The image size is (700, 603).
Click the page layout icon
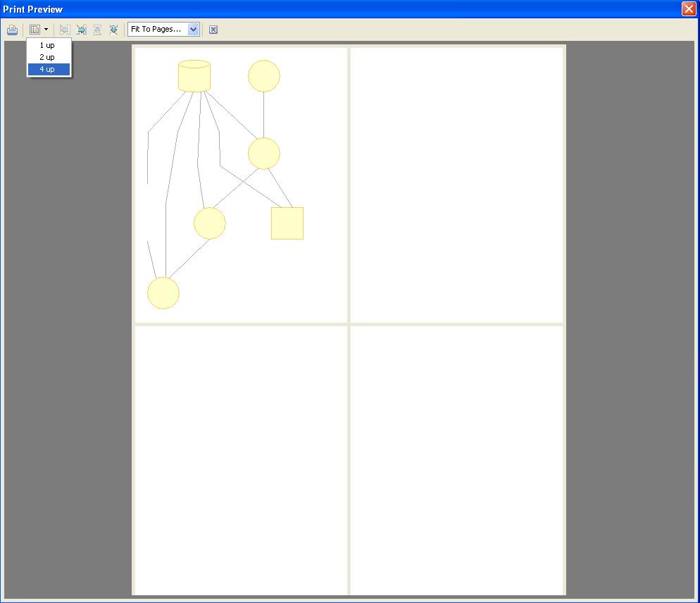[35, 30]
